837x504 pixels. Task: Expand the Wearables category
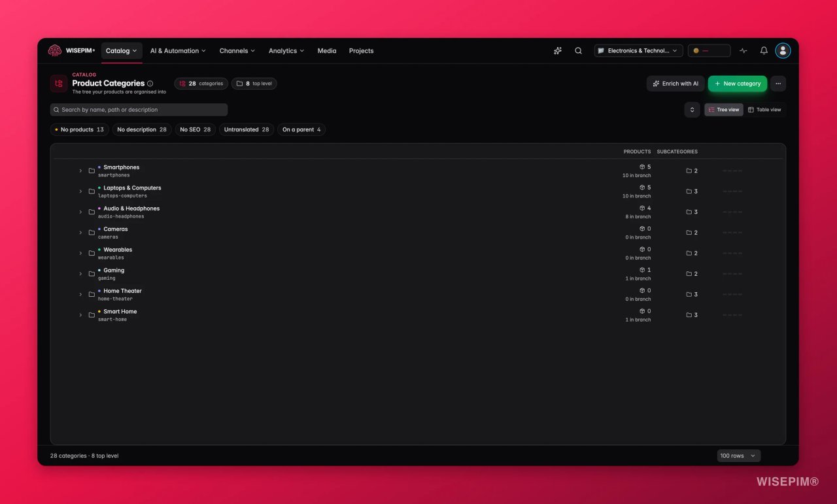pyautogui.click(x=80, y=253)
